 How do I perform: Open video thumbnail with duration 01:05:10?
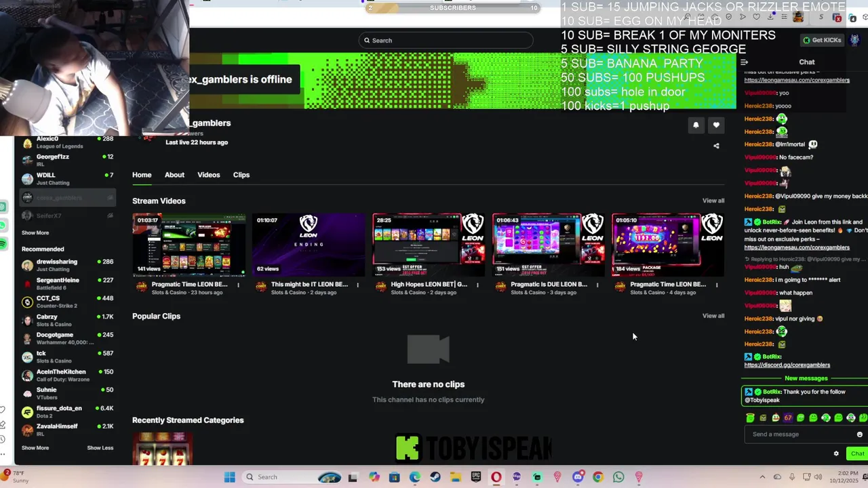668,245
